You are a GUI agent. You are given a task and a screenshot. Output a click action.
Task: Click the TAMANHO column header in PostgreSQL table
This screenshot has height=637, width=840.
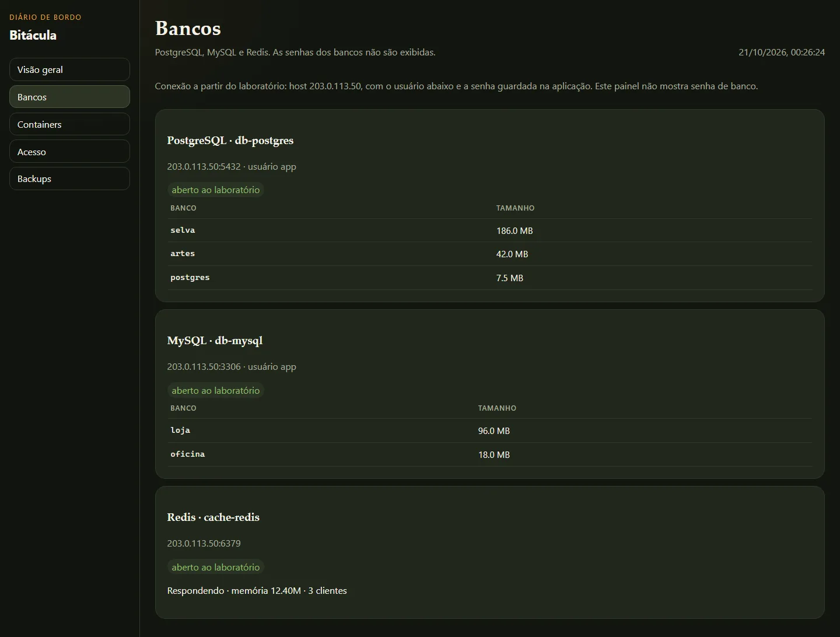pos(515,208)
